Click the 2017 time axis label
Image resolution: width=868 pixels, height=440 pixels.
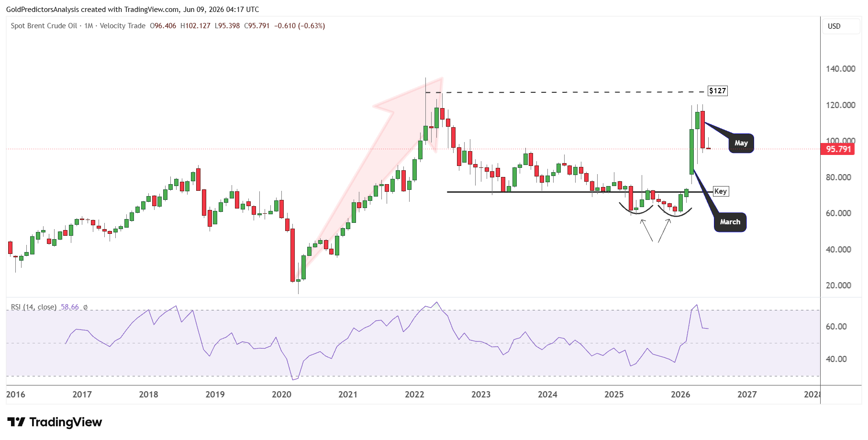click(x=82, y=395)
